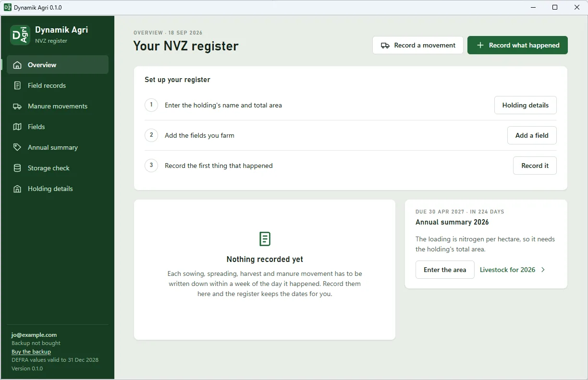Click the Dynamik Agri logo in the sidebar
The image size is (588, 380).
coord(20,35)
